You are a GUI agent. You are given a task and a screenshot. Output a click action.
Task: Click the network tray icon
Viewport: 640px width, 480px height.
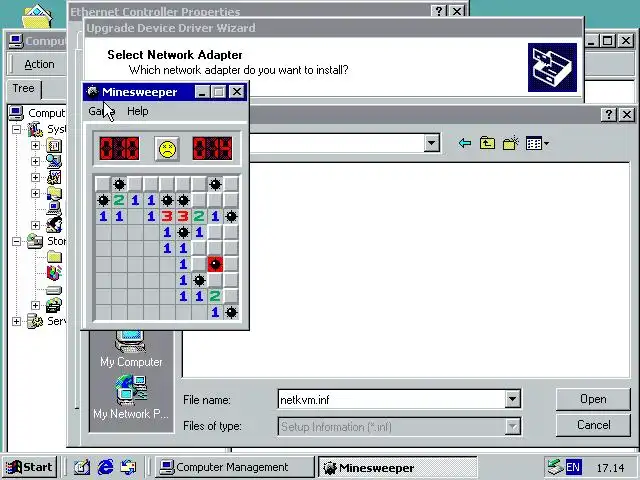pyautogui.click(x=555, y=467)
